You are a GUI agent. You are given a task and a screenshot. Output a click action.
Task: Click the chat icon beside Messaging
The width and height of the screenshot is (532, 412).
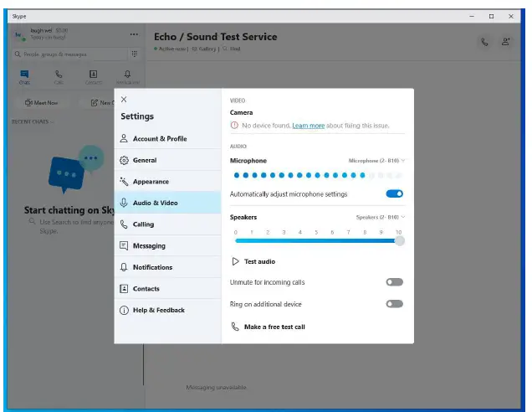pyautogui.click(x=124, y=245)
